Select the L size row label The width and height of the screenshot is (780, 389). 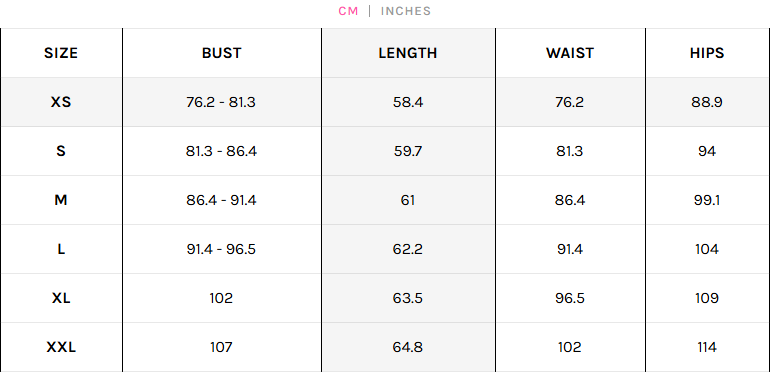[x=61, y=249]
